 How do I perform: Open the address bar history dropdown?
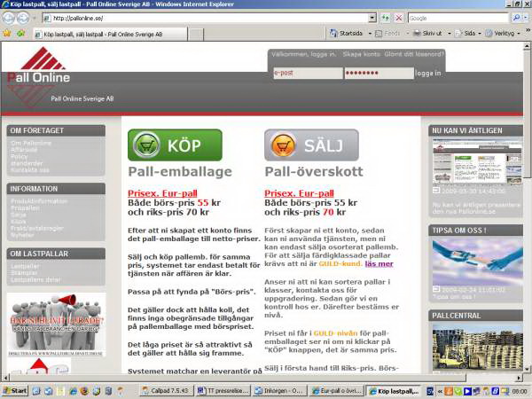point(372,18)
